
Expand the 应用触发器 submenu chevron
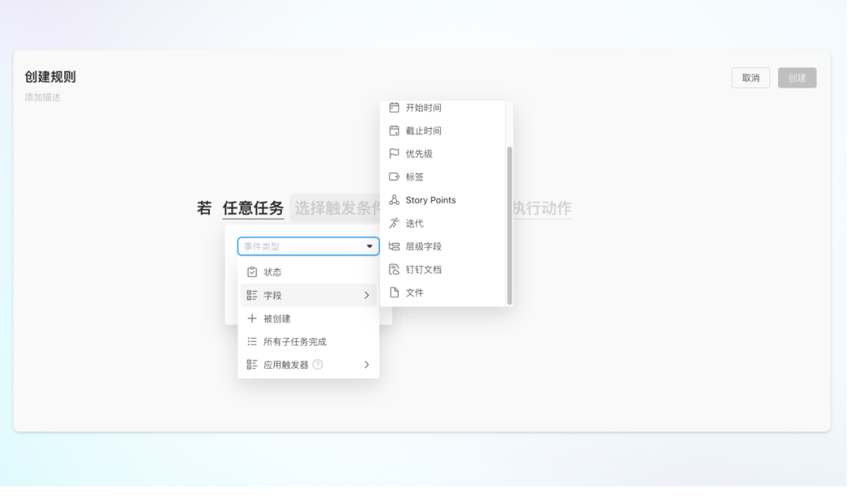point(367,365)
